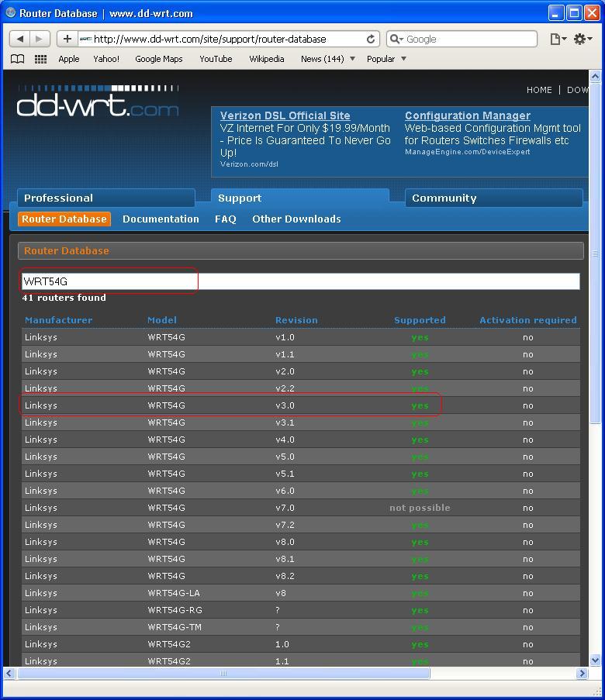Viewport: 605px width, 700px height.
Task: Click the router search box containing WRT54G
Action: coord(301,281)
